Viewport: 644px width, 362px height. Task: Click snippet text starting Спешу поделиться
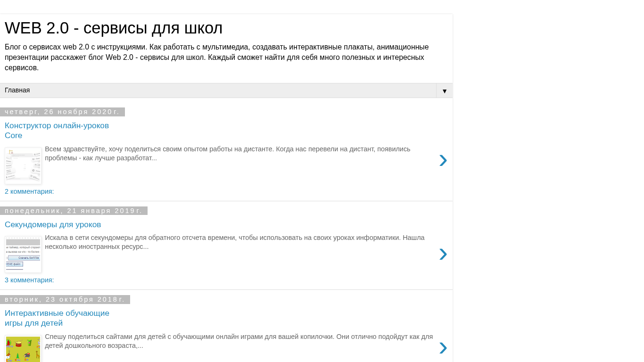[x=239, y=341]
